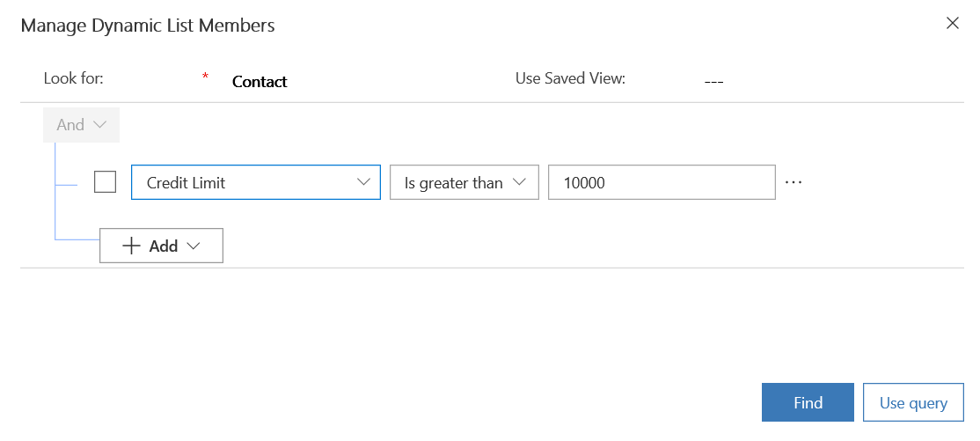Select the Contact entity in Look for

(260, 82)
